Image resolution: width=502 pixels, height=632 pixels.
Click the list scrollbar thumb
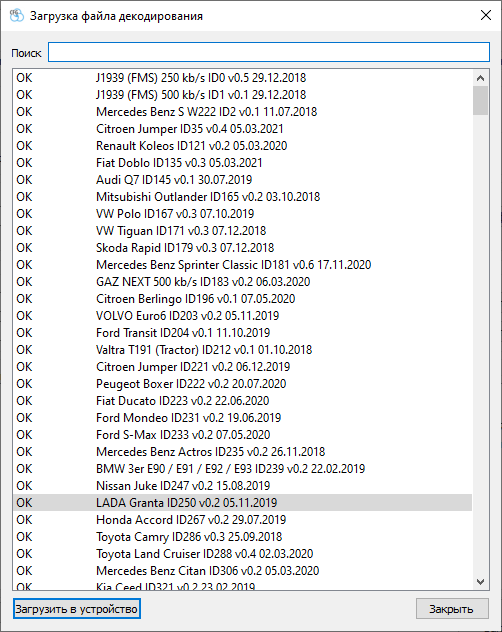(x=480, y=100)
